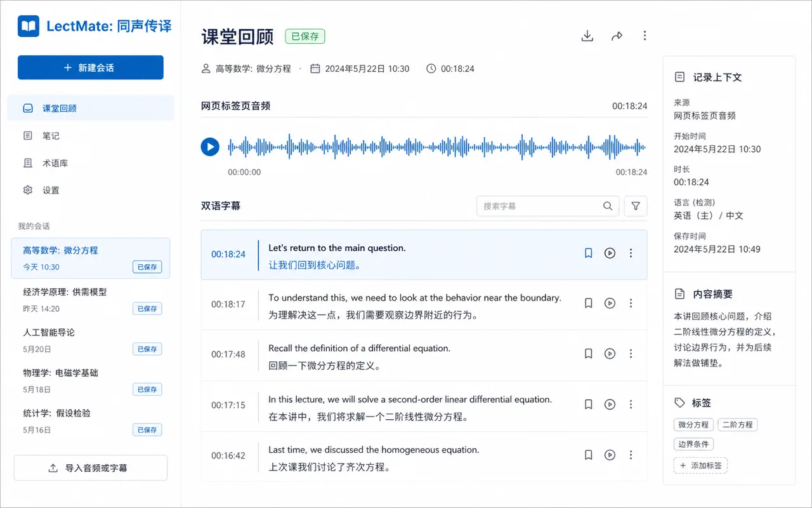Viewport: 812px width, 508px height.
Task: Bookmark the 'second-order linear' line
Action: point(589,404)
